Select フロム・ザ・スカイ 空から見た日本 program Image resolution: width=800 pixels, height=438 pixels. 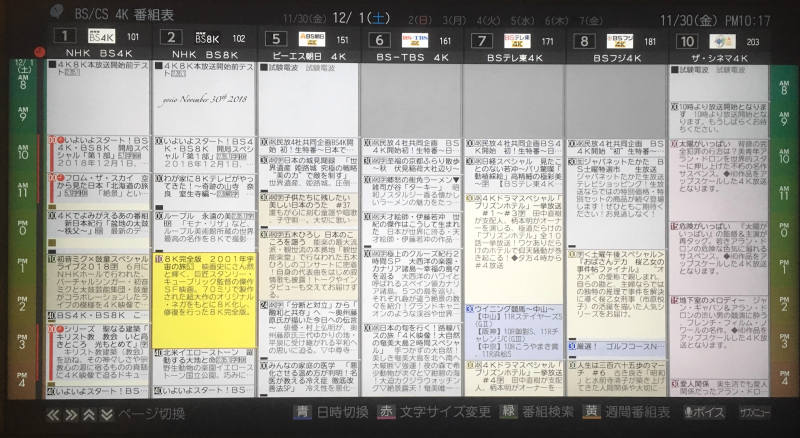pyautogui.click(x=99, y=190)
